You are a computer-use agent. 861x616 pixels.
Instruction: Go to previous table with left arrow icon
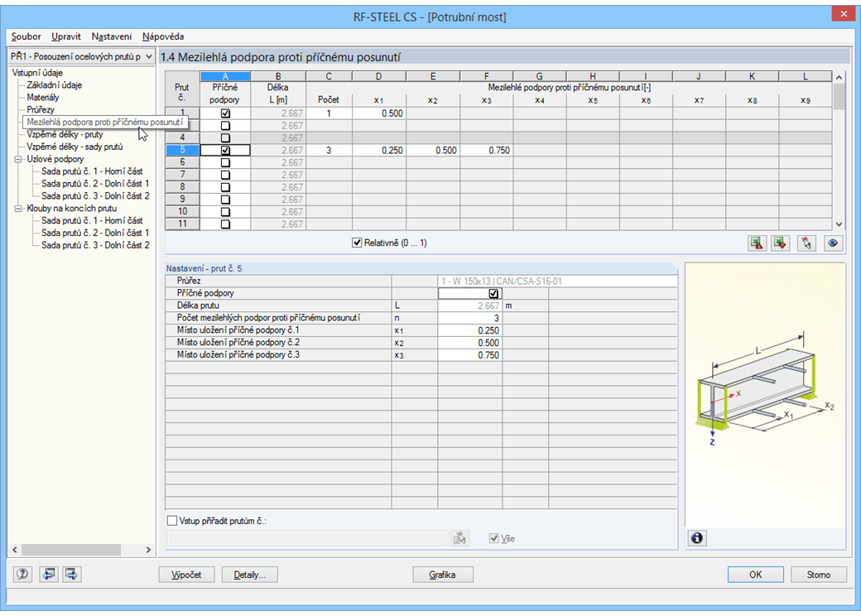point(49,575)
